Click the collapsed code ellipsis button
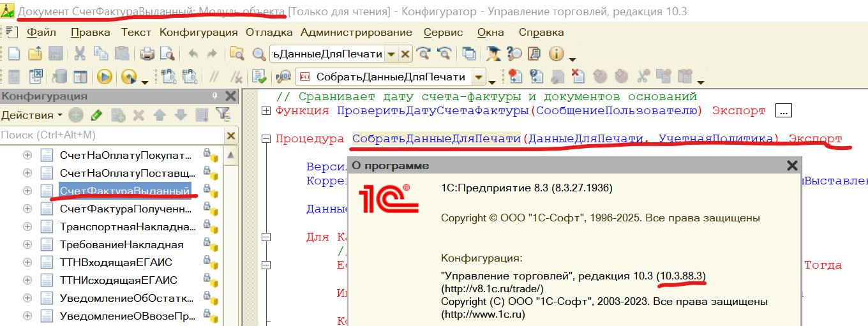Image resolution: width=868 pixels, height=326 pixels. click(784, 111)
